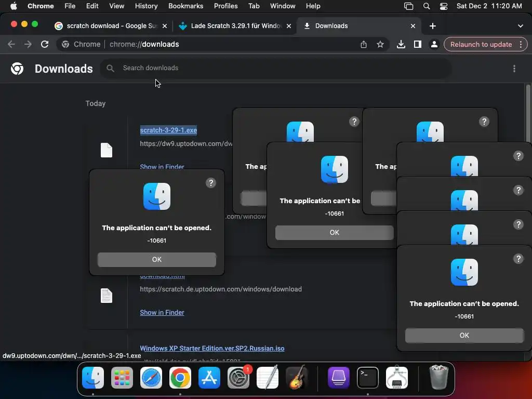Viewport: 532px width, 399px height.
Task: Open System Settings in the Dock
Action: click(238, 378)
